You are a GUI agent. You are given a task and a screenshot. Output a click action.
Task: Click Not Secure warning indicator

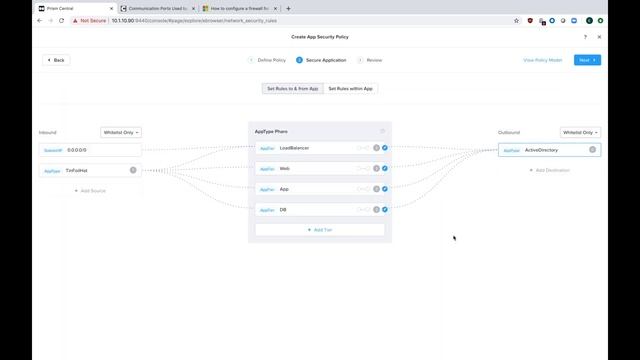point(89,20)
